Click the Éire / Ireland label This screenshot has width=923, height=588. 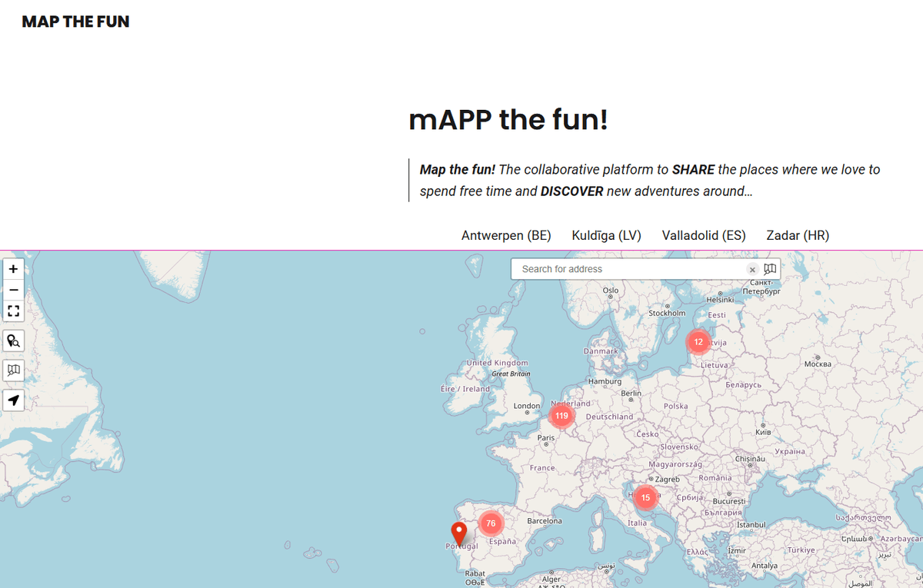(x=465, y=389)
